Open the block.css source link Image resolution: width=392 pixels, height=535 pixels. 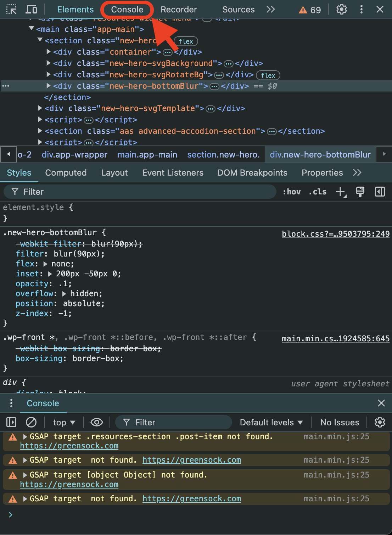pyautogui.click(x=335, y=234)
